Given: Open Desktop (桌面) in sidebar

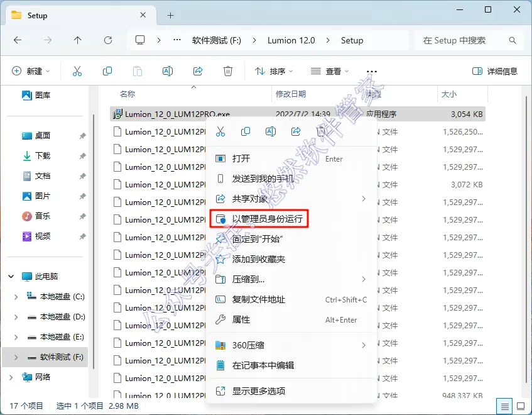Looking at the screenshot, I should click(36, 135).
